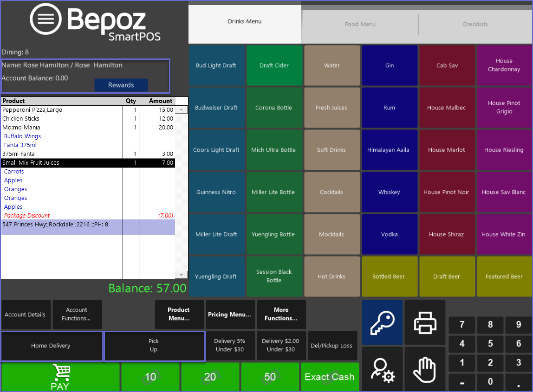Click the keypad minus key
This screenshot has height=392, width=533.
pos(462,382)
